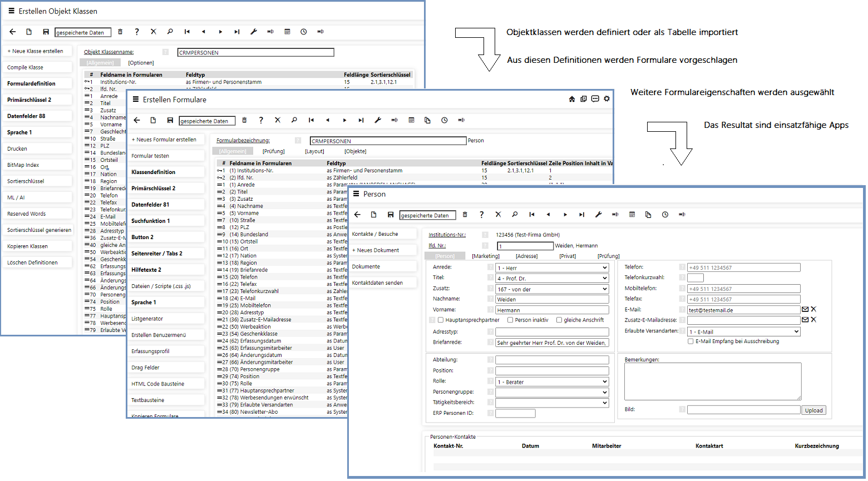Switch to [Adresse] tab in Person form
The image size is (868, 481).
pyautogui.click(x=526, y=256)
